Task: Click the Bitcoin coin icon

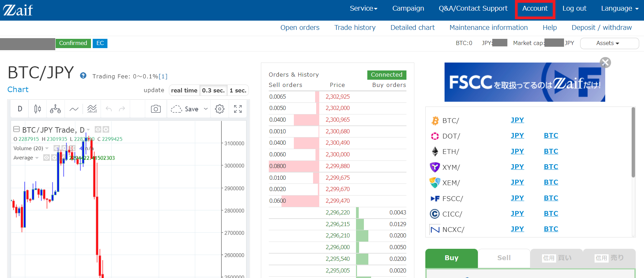Action: click(435, 121)
